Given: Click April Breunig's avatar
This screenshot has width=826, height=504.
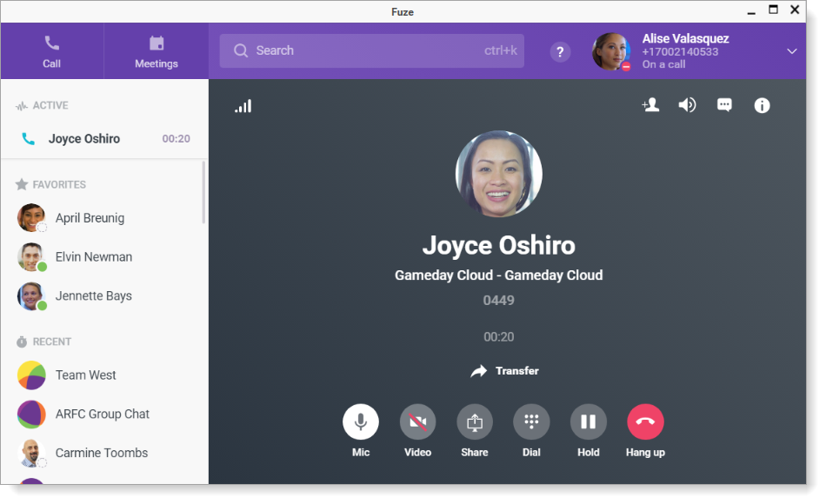Looking at the screenshot, I should [31, 218].
